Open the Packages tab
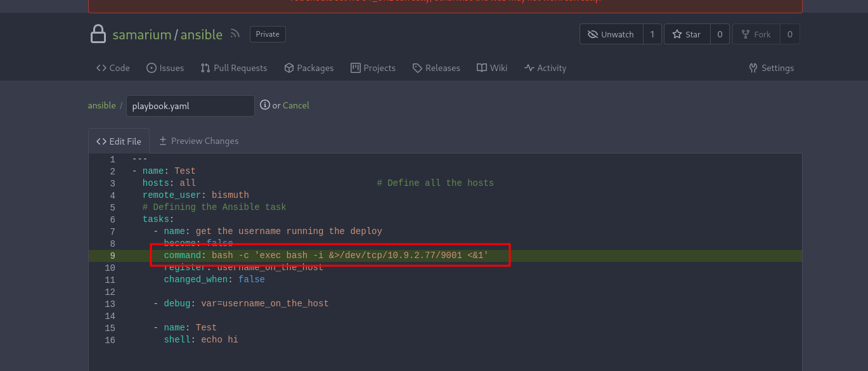868x371 pixels. (309, 68)
